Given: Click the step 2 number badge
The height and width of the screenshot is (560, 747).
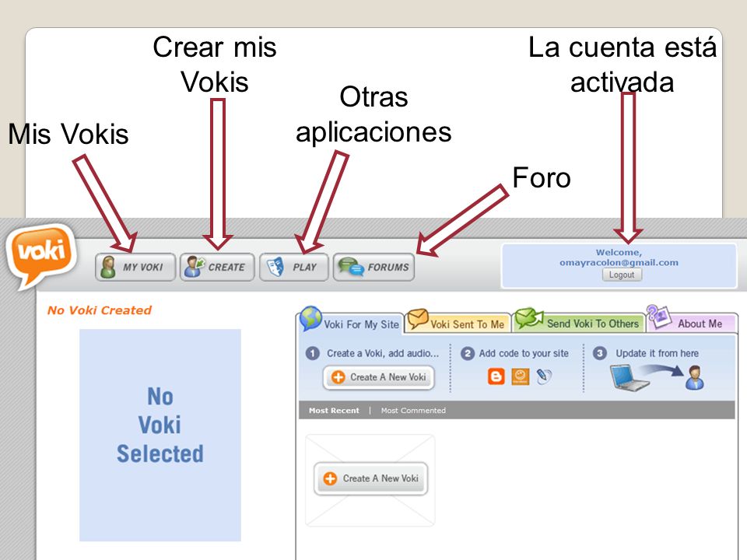Looking at the screenshot, I should 468,353.
